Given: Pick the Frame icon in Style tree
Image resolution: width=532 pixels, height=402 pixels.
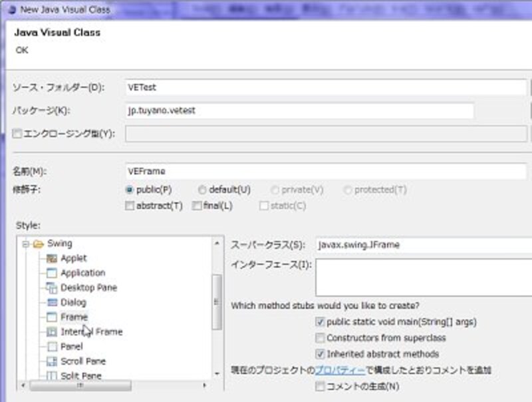Looking at the screenshot, I should coord(52,317).
